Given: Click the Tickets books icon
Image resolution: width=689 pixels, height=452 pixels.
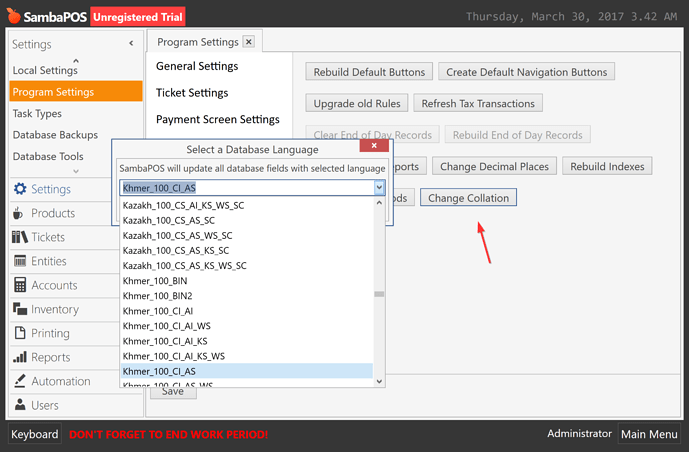Looking at the screenshot, I should pos(20,237).
